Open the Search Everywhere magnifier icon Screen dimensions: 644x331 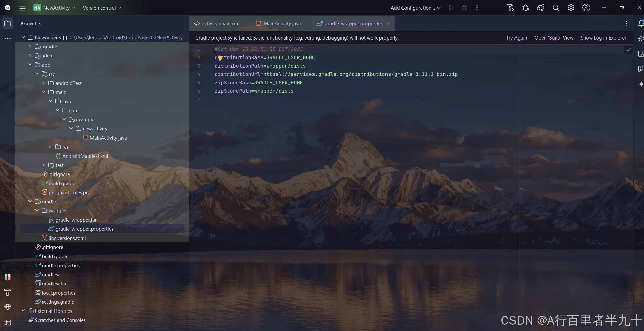click(x=556, y=8)
